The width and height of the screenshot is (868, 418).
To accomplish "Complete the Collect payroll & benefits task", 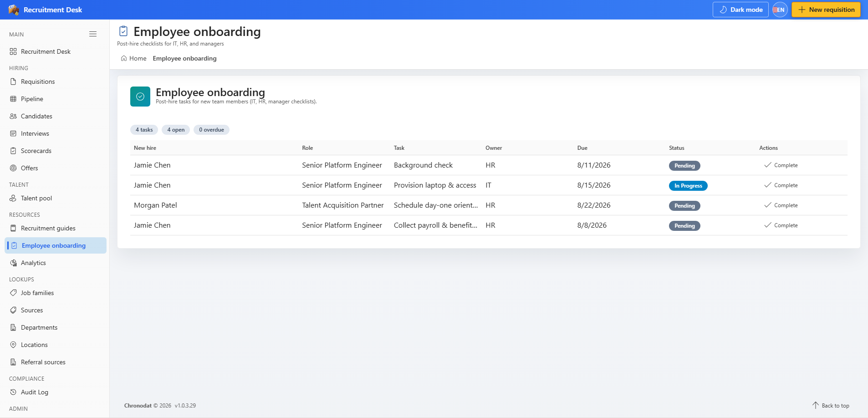I will coord(781,225).
